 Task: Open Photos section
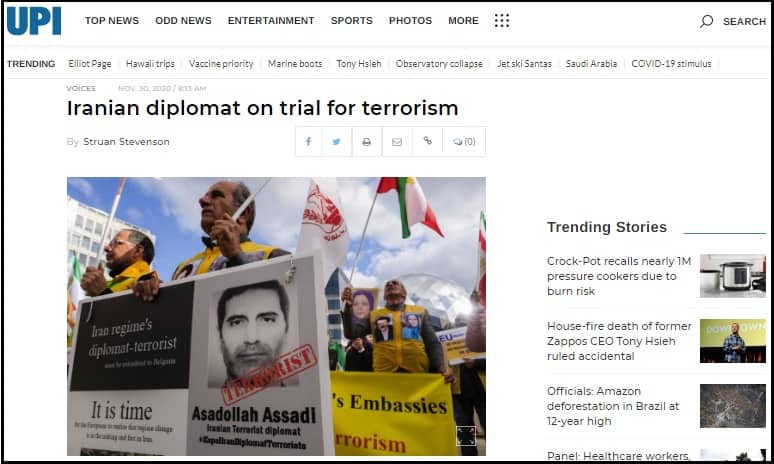(410, 21)
